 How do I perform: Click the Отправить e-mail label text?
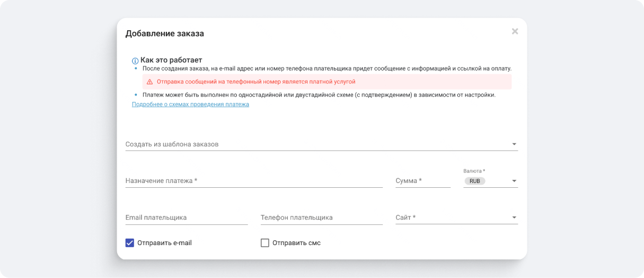pyautogui.click(x=164, y=243)
